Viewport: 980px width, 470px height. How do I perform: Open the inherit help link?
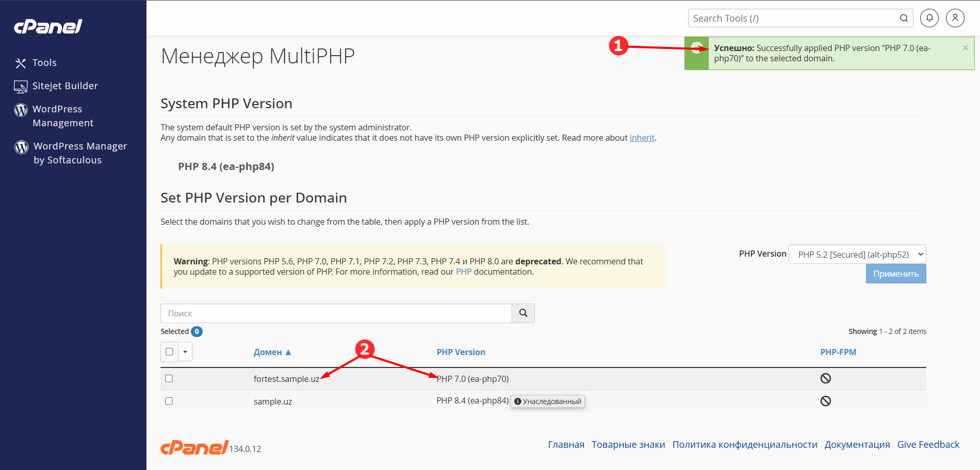[x=642, y=138]
